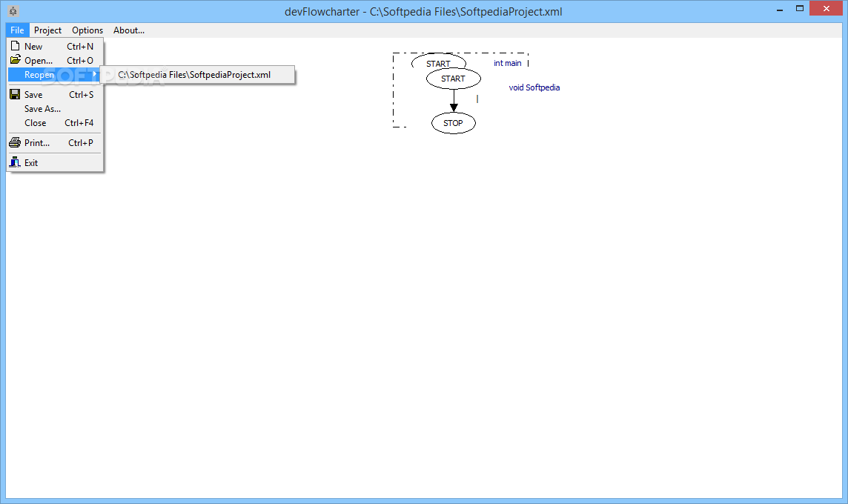
Task: Choose Print... in the File menu
Action: (x=55, y=143)
